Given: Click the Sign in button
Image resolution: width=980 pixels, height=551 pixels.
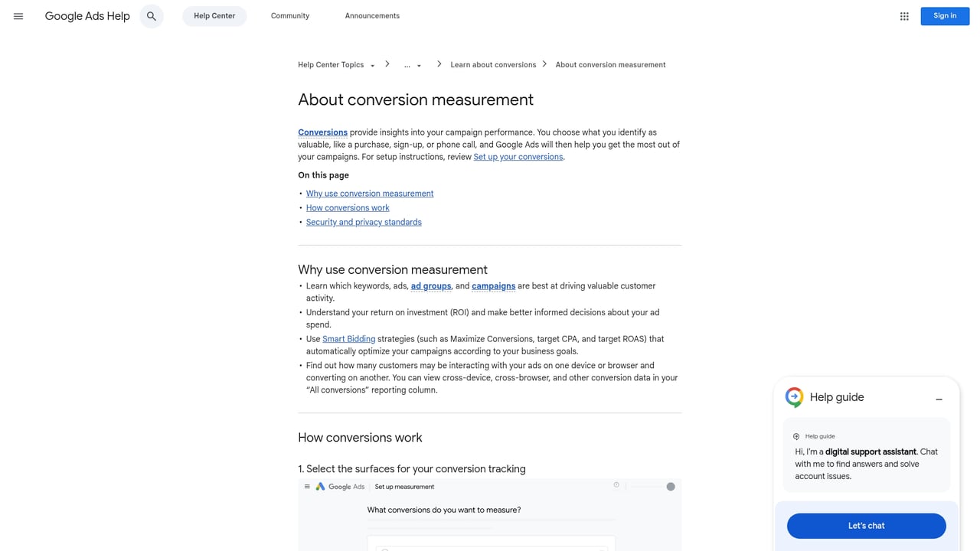Looking at the screenshot, I should (944, 15).
